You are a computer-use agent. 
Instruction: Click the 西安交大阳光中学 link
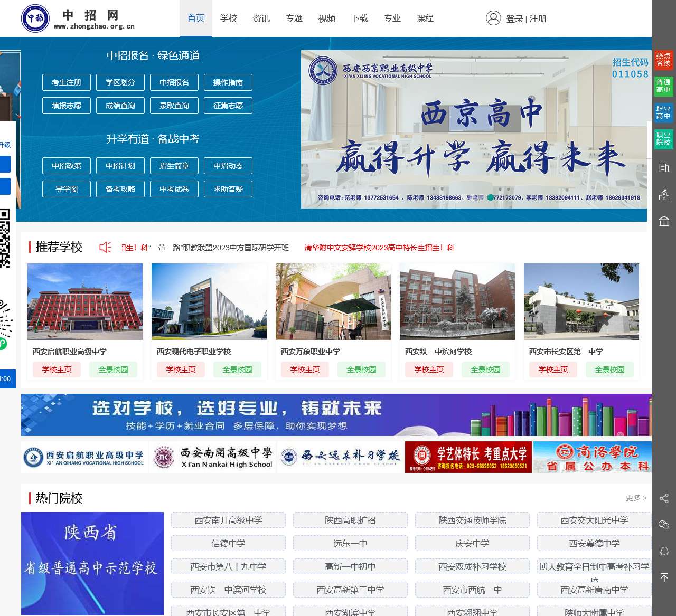pos(594,520)
